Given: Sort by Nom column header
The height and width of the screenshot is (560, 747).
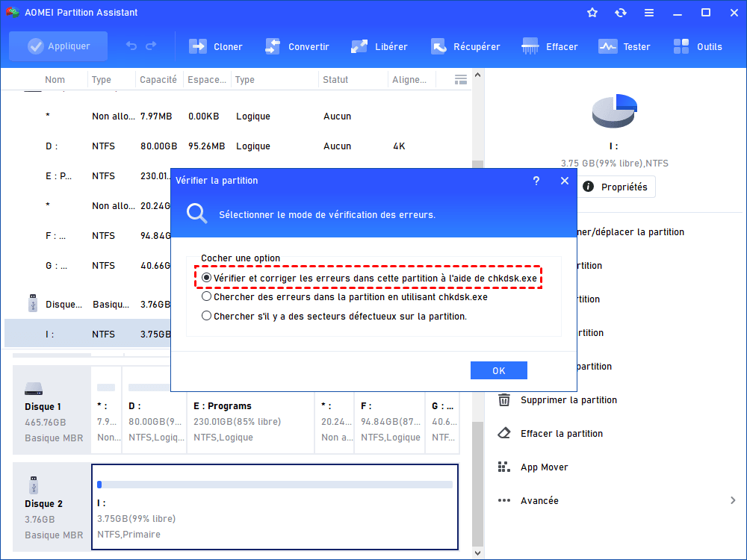Looking at the screenshot, I should (55, 80).
